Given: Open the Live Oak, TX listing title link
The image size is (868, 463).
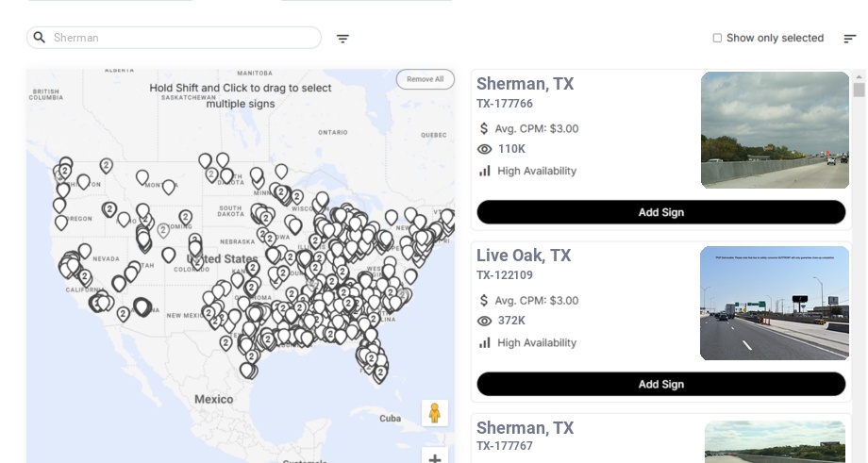Looking at the screenshot, I should [x=524, y=256].
